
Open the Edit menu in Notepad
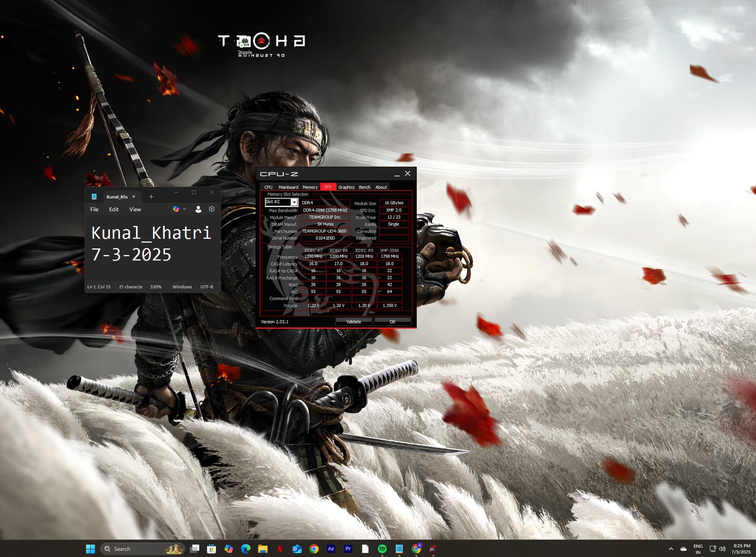point(113,209)
